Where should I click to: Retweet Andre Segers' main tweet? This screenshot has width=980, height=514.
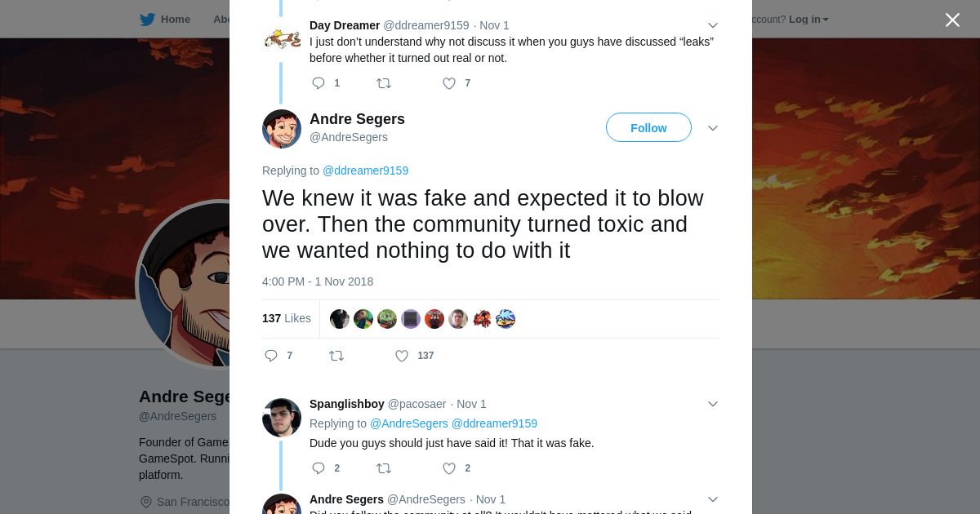point(336,356)
